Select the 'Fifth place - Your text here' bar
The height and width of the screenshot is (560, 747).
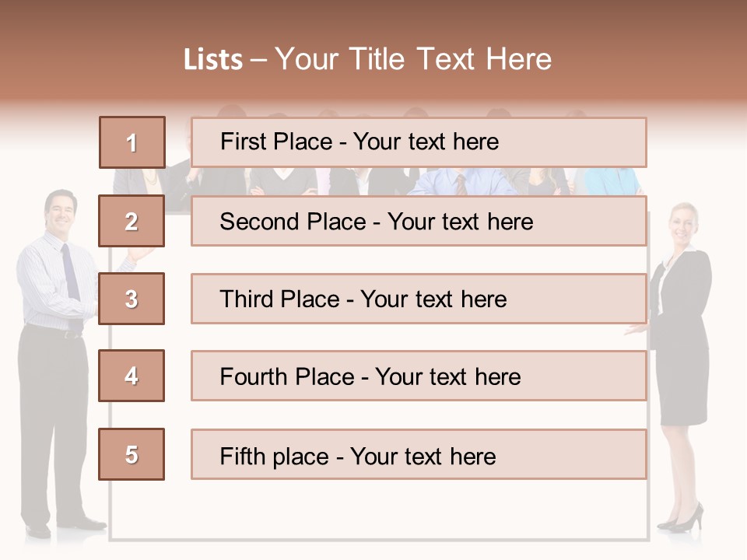pyautogui.click(x=419, y=455)
